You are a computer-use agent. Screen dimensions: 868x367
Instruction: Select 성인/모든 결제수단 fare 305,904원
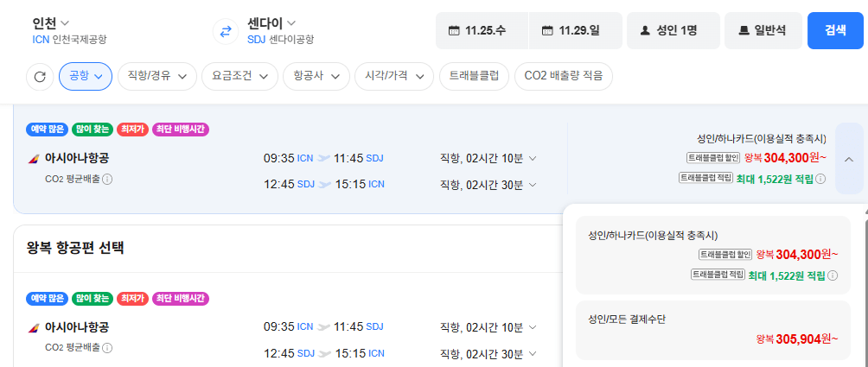713,331
